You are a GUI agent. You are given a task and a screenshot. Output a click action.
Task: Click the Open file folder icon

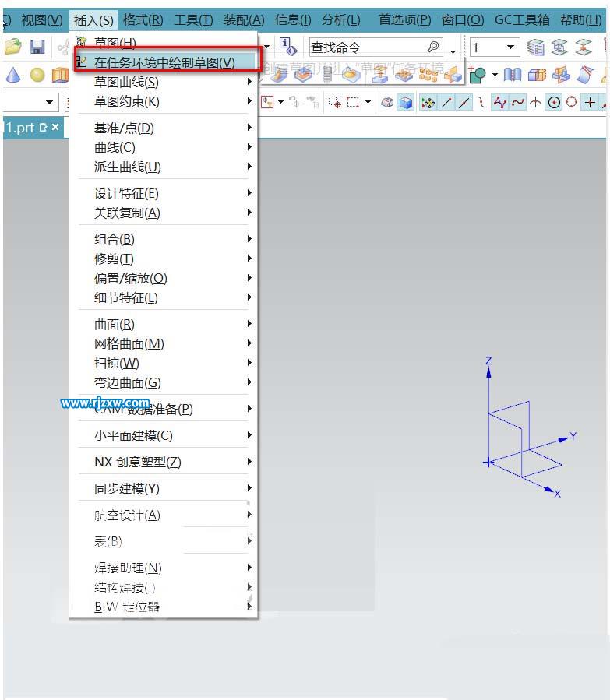pos(13,47)
